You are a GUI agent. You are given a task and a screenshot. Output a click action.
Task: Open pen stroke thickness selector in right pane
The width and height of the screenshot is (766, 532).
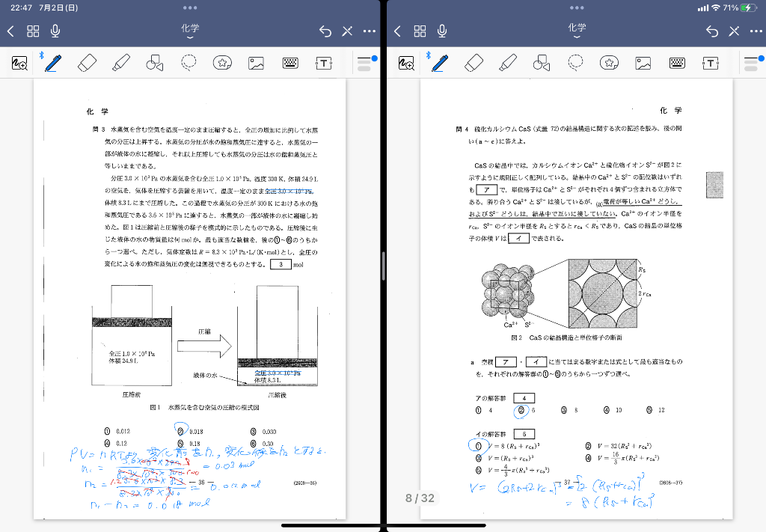pos(750,63)
